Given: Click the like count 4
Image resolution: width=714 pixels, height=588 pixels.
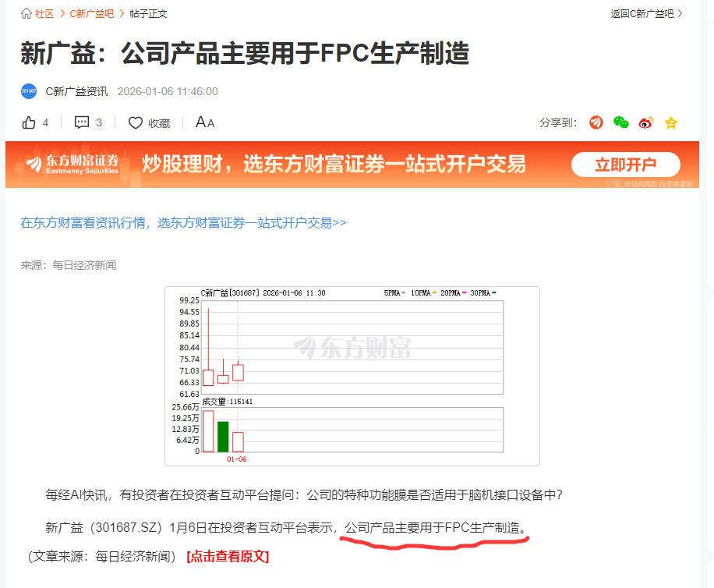Looking at the screenshot, I should coord(45,122).
